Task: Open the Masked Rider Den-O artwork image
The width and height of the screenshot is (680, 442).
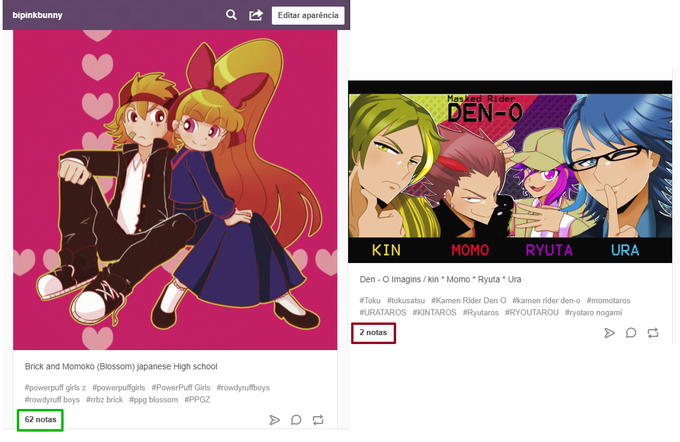Action: coord(510,171)
